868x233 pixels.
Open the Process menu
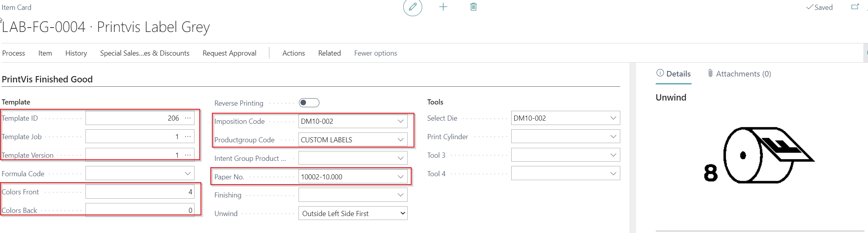tap(13, 53)
